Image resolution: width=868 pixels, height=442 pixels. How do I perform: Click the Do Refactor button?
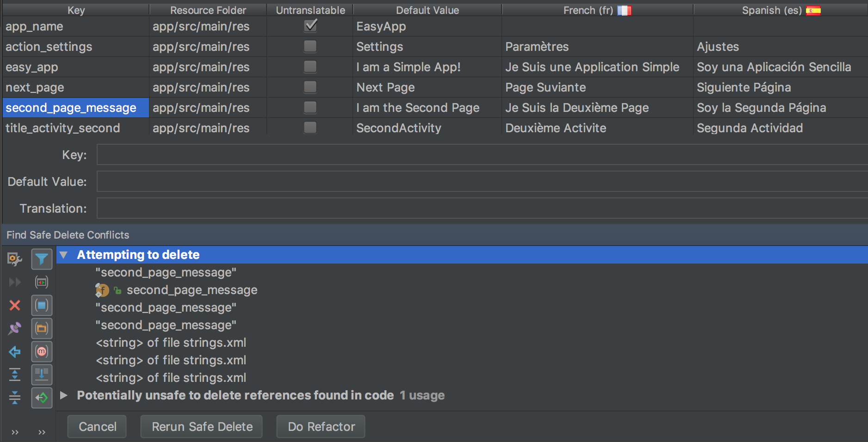point(320,426)
